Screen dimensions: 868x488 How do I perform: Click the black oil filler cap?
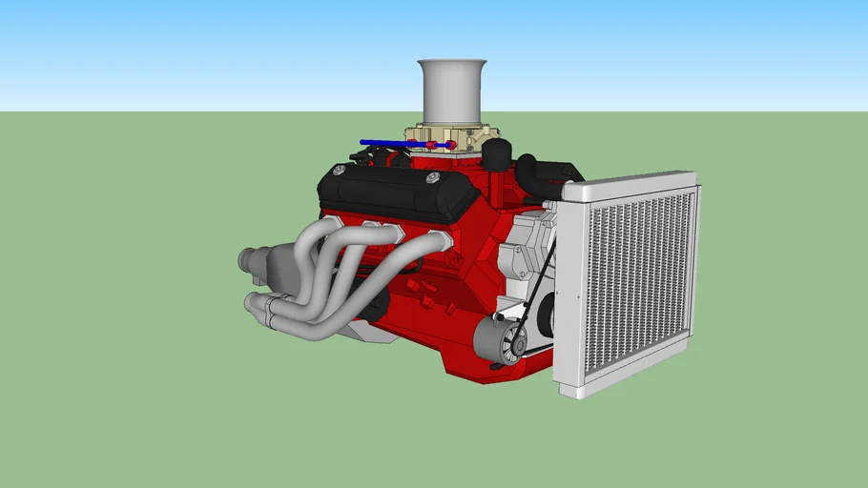(x=496, y=152)
